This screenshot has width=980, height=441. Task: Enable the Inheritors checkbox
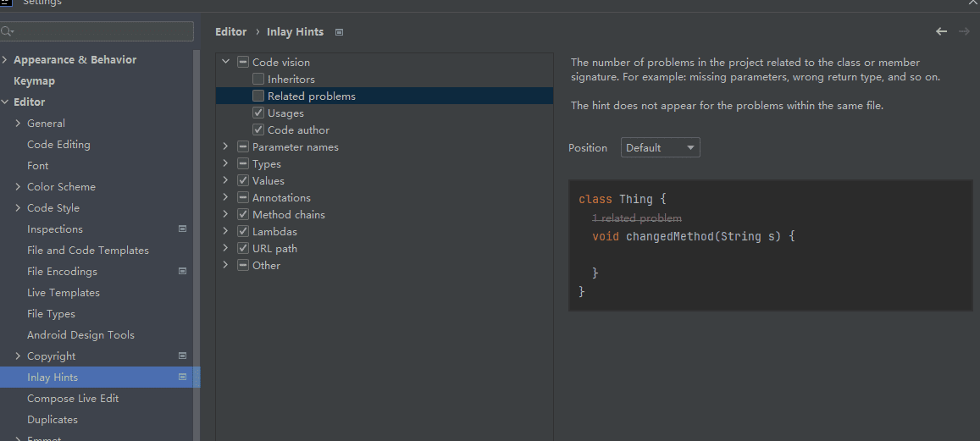tap(258, 79)
